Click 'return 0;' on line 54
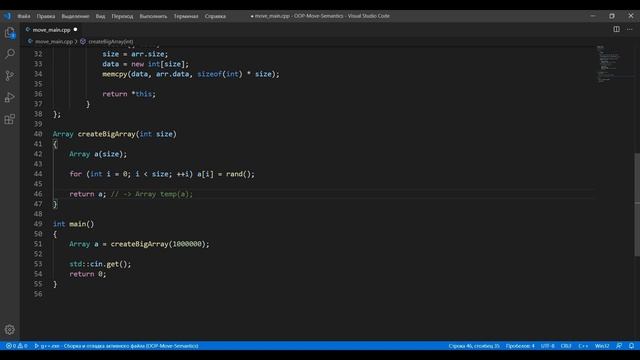The width and height of the screenshot is (640, 360). coord(88,274)
